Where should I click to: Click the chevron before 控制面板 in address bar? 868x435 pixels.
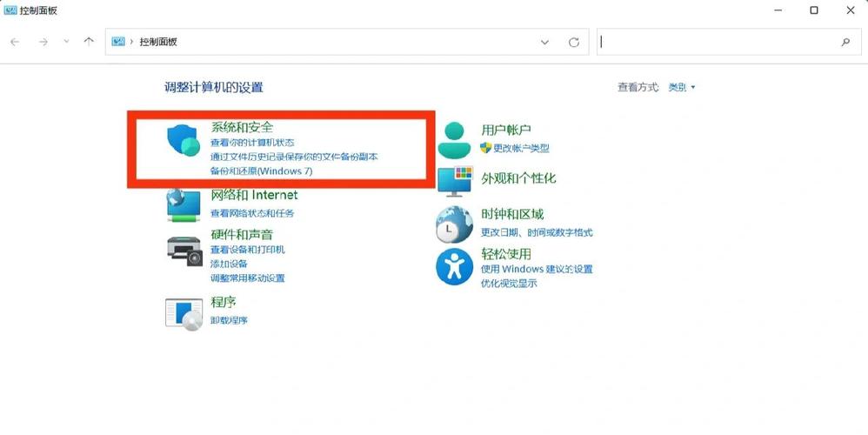point(131,42)
